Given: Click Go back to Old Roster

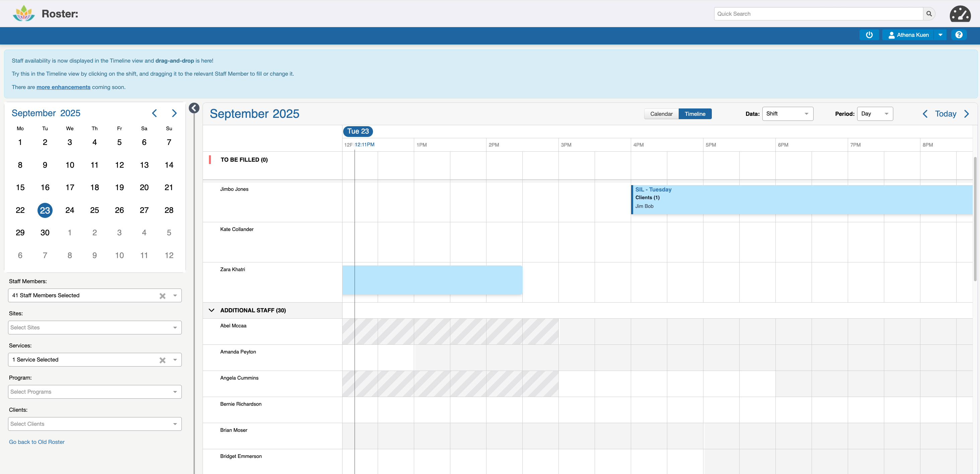Looking at the screenshot, I should point(36,442).
